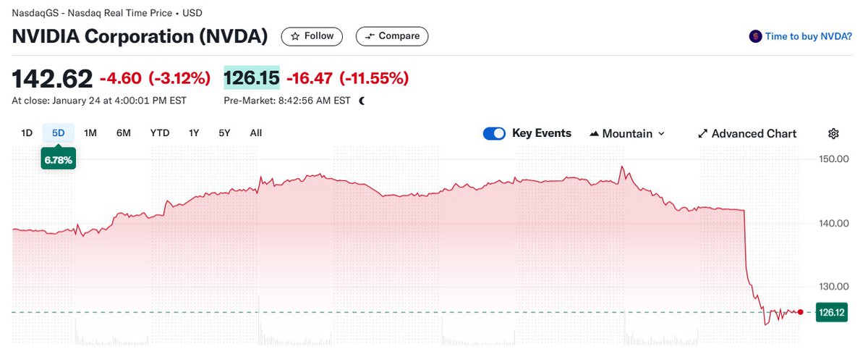Select the YTD range tab
The image size is (868, 349).
(x=160, y=133)
